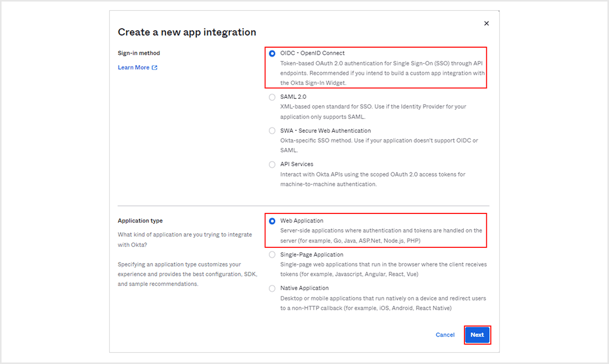This screenshot has height=364, width=609.
Task: Click the 'SWA - Secure Web Authentication' label text
Action: coord(325,131)
